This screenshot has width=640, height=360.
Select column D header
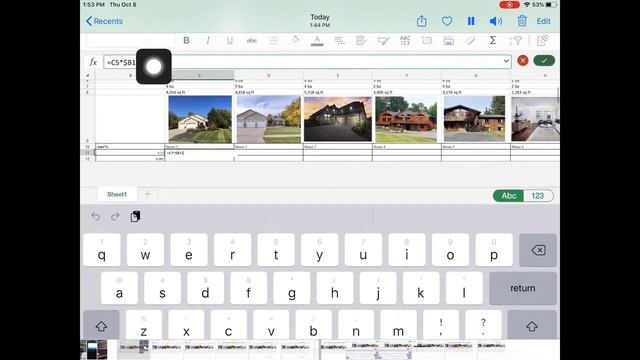click(x=269, y=76)
